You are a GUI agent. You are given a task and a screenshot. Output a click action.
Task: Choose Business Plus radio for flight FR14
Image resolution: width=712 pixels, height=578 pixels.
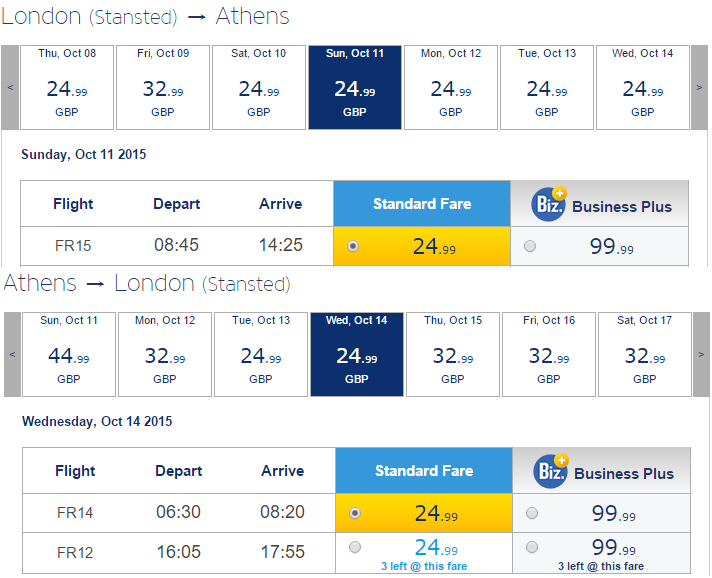point(532,513)
